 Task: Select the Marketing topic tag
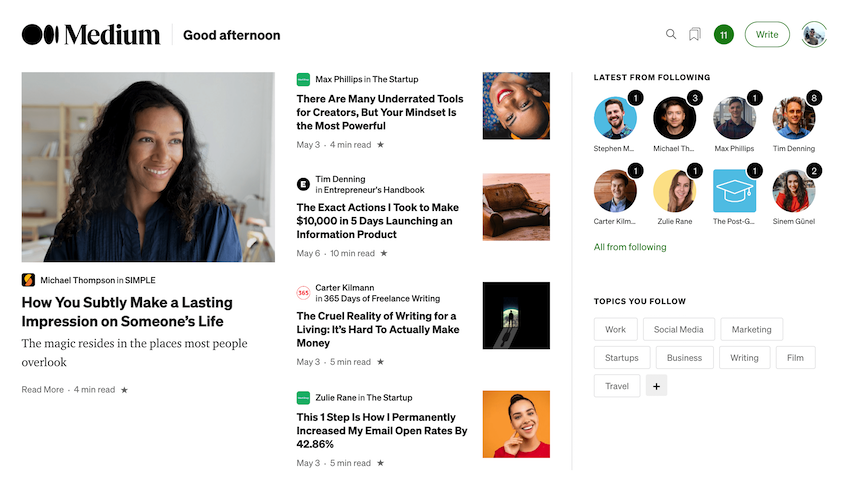pyautogui.click(x=751, y=329)
